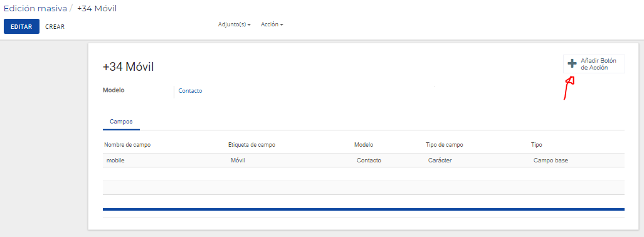Open the Contacto model link

point(190,91)
